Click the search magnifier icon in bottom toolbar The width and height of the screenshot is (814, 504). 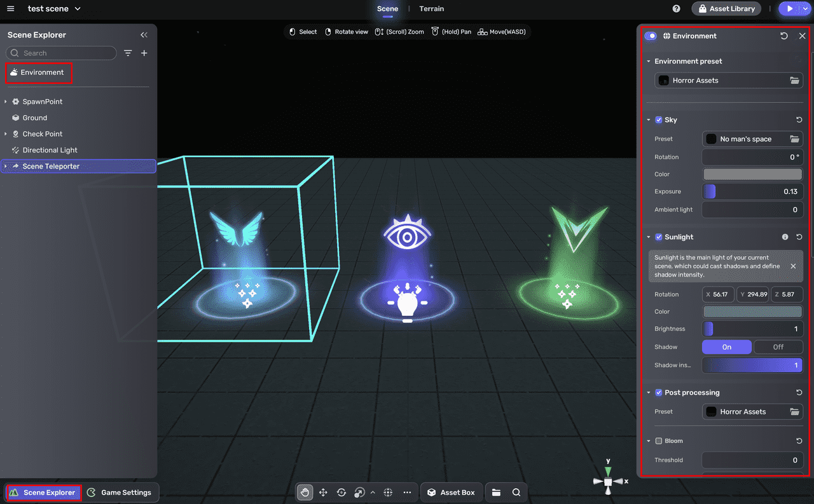tap(516, 493)
